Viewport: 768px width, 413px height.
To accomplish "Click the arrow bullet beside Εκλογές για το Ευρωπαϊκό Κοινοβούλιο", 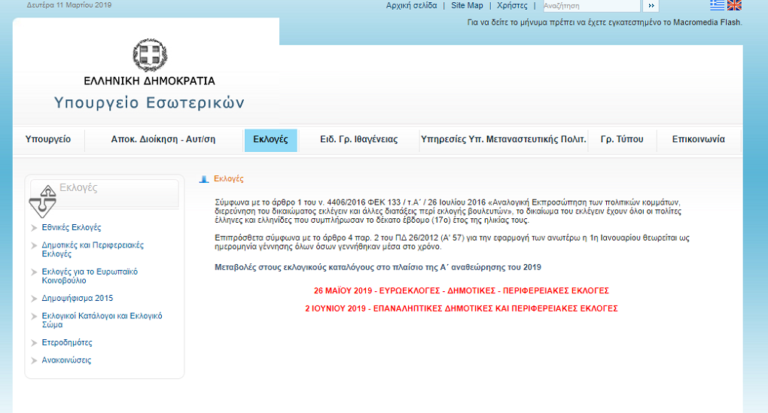I will click(34, 272).
